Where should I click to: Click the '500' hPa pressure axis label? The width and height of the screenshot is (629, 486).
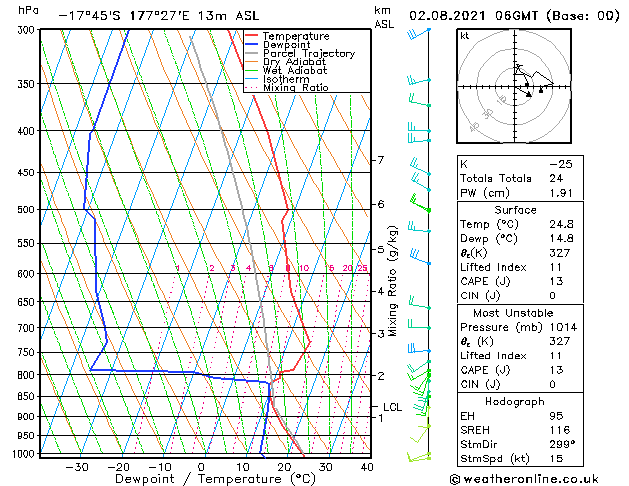pyautogui.click(x=28, y=210)
